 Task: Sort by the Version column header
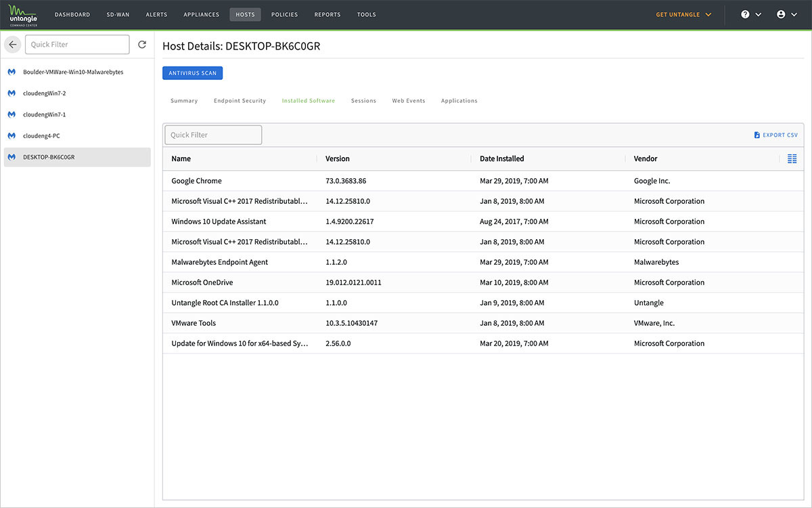point(338,158)
